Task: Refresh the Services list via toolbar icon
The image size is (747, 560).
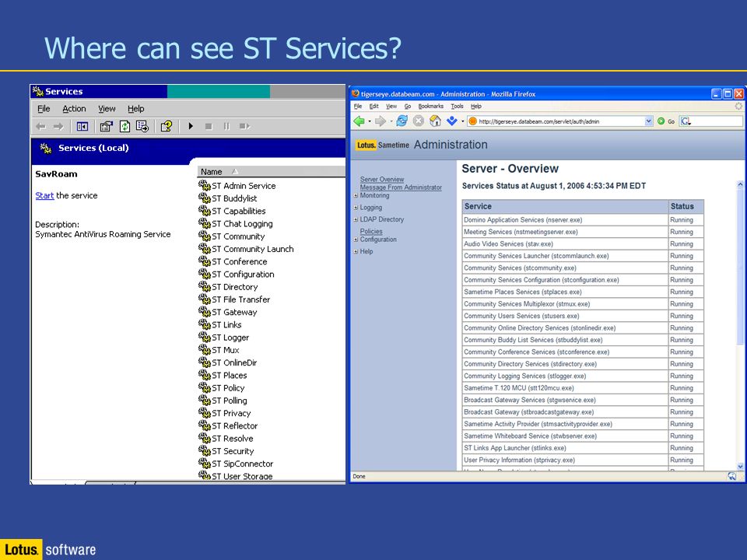Action: (124, 126)
